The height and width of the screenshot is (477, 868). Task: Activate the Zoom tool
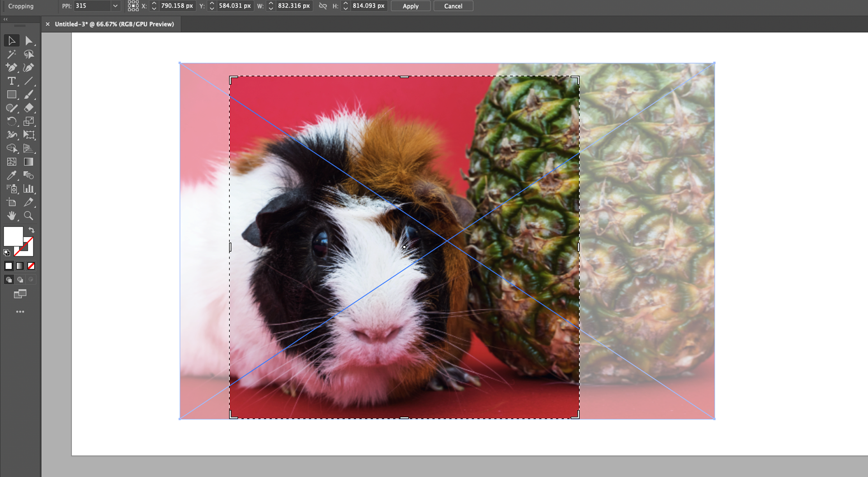coord(28,216)
